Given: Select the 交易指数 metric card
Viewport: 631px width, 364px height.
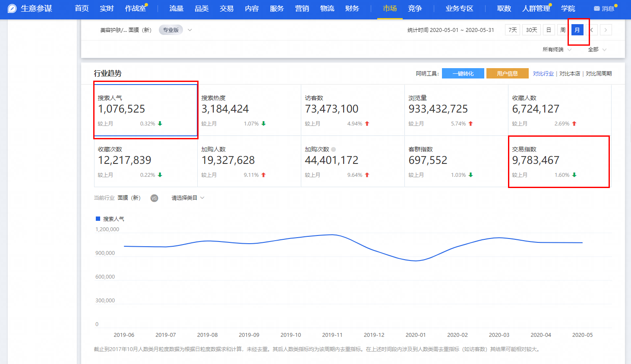Looking at the screenshot, I should pos(560,161).
